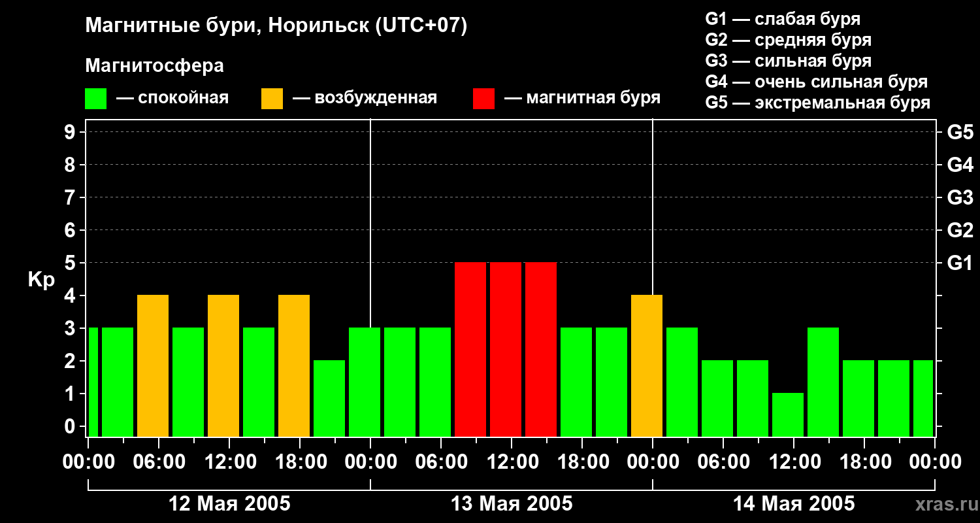
Task: Click the 'Kp' vertical axis label
Action: tap(41, 280)
